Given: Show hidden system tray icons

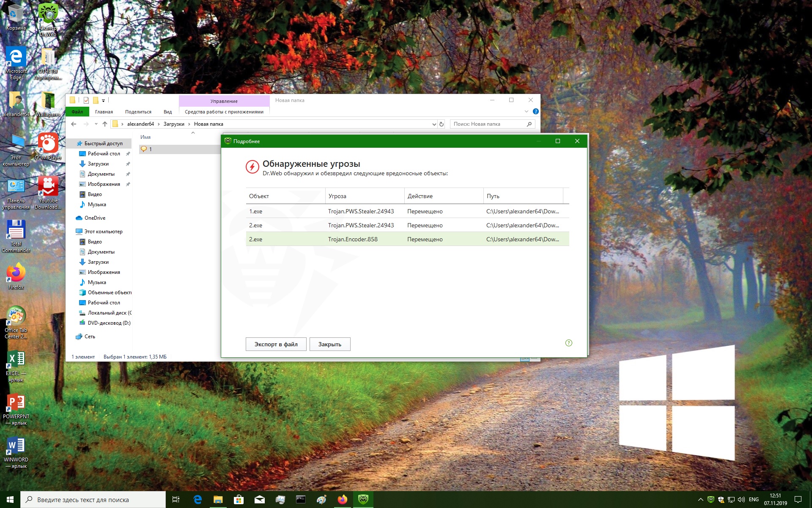Looking at the screenshot, I should click(x=700, y=500).
